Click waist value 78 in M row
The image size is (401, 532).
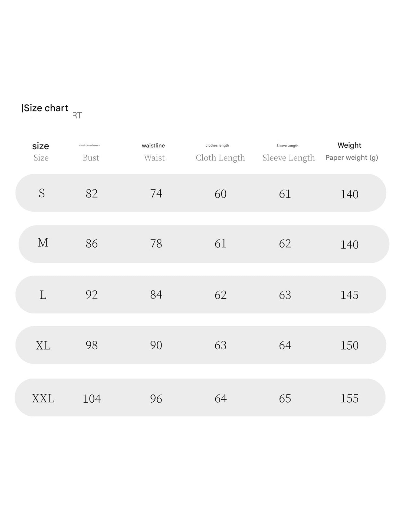coord(156,244)
